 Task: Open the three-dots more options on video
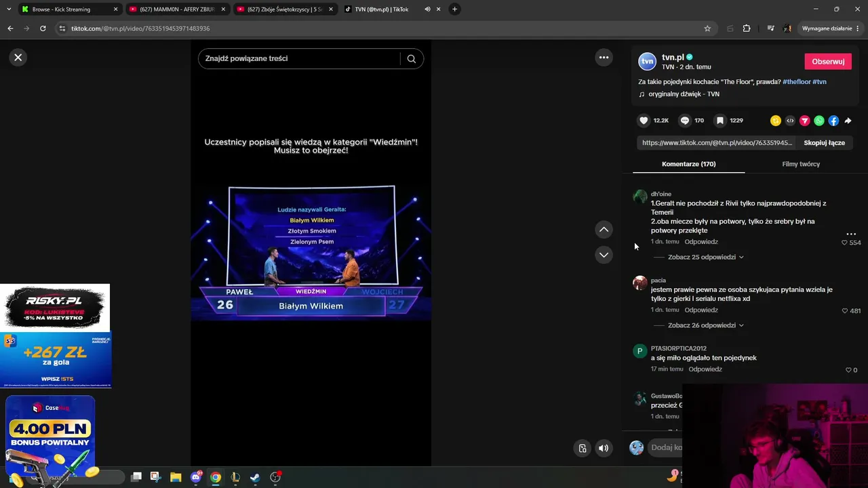604,58
